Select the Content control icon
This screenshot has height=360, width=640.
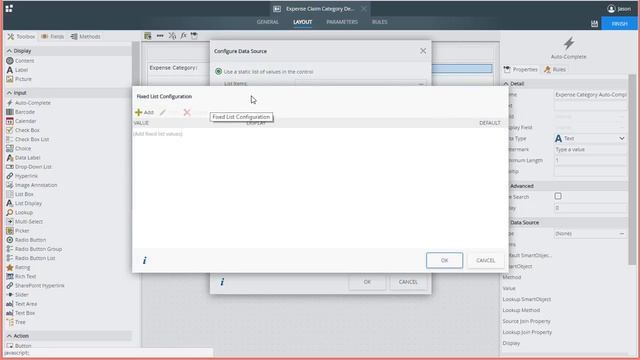tap(10, 61)
